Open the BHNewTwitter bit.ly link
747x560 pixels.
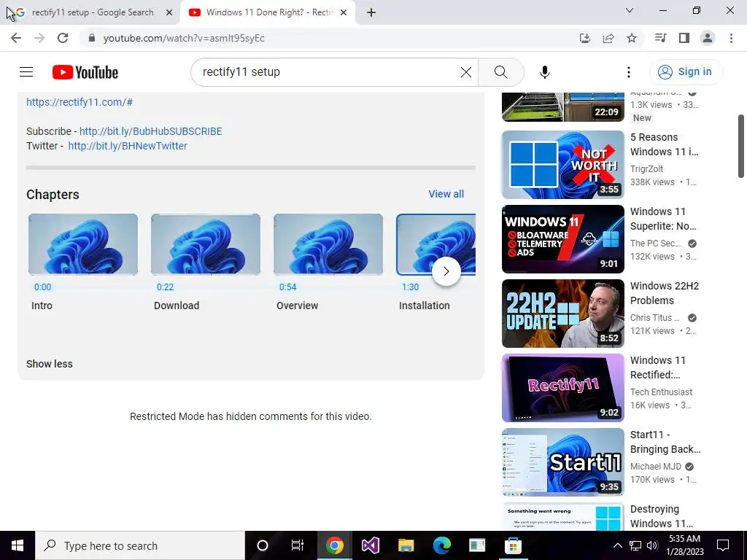[128, 146]
